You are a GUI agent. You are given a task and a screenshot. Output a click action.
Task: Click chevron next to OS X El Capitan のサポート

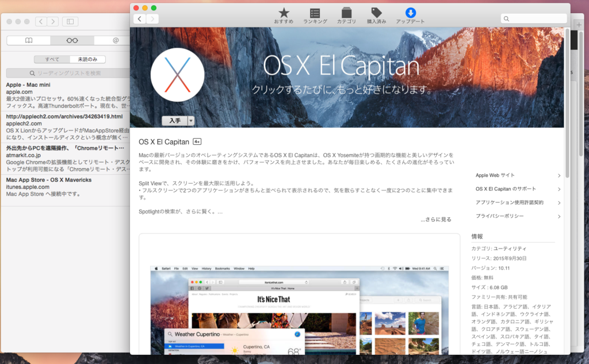pos(559,189)
